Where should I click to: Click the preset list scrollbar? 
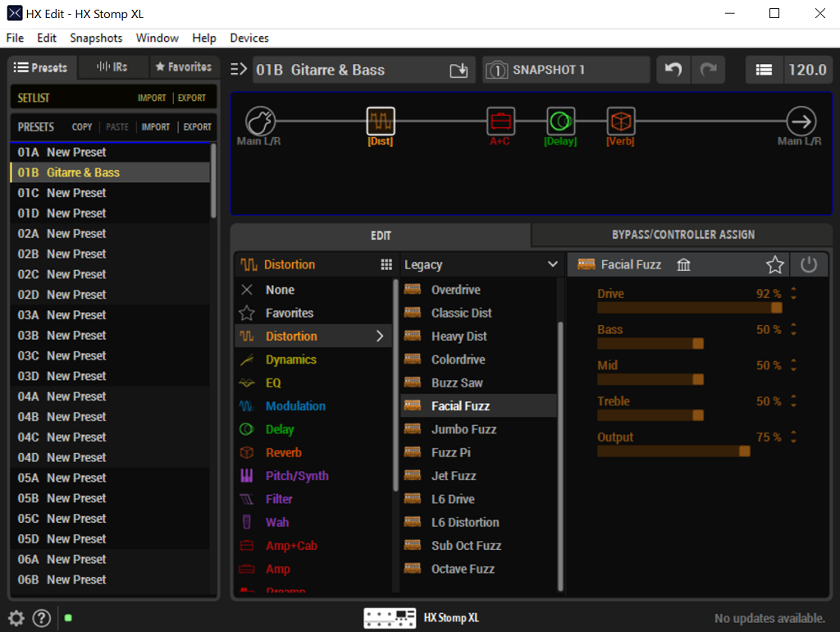213,181
